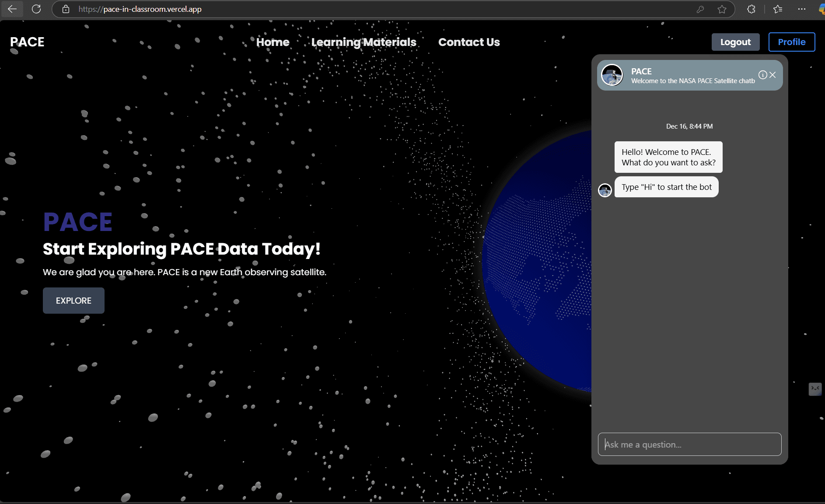This screenshot has width=825, height=504.
Task: Add this page to favorites star
Action: coord(723,9)
